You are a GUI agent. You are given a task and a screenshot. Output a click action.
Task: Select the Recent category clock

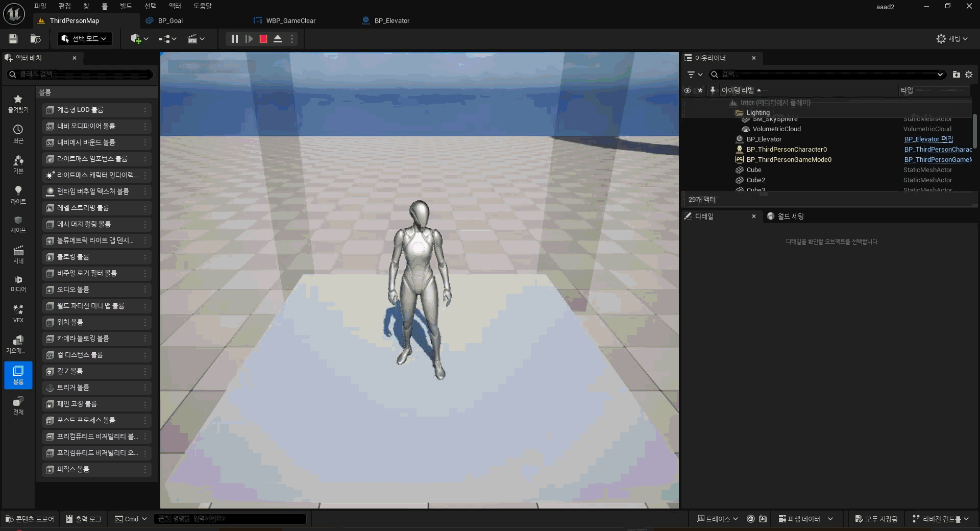click(x=18, y=134)
